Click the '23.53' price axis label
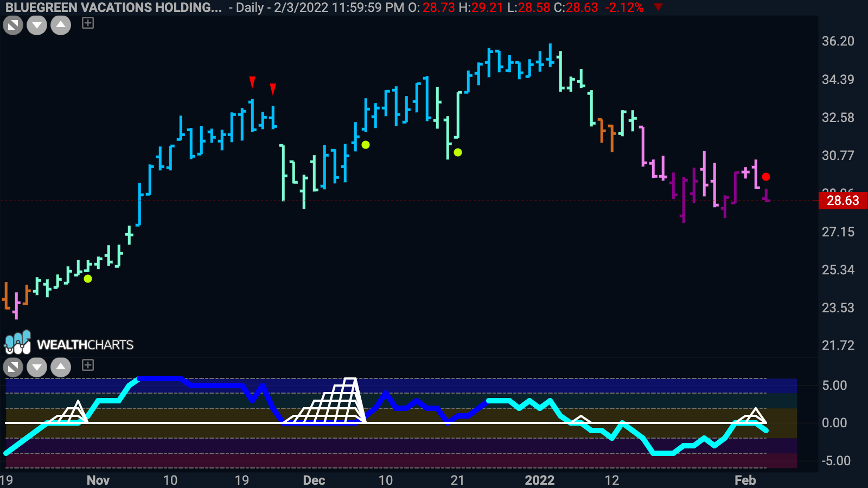 [838, 308]
